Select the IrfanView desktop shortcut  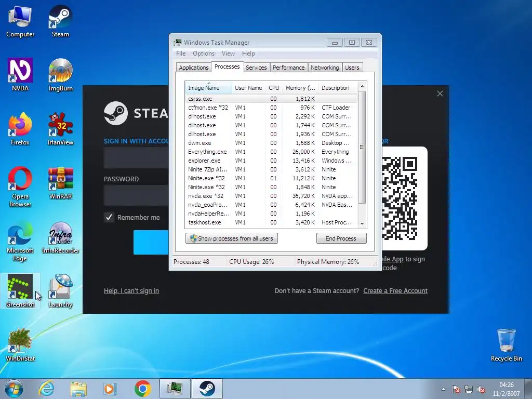click(60, 129)
